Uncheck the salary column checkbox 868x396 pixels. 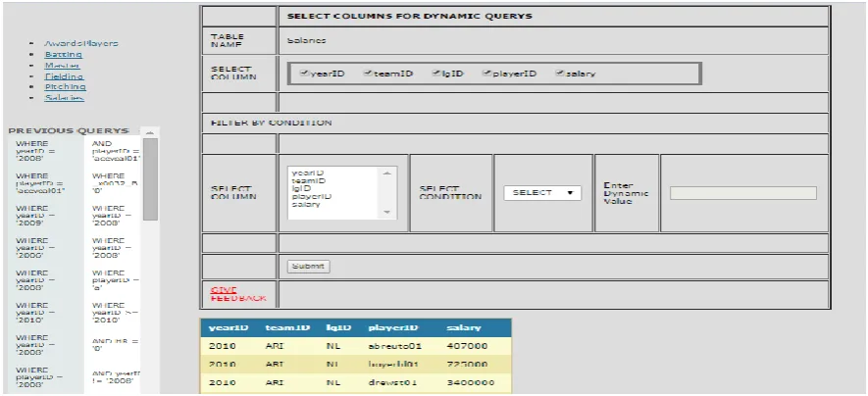(560, 73)
